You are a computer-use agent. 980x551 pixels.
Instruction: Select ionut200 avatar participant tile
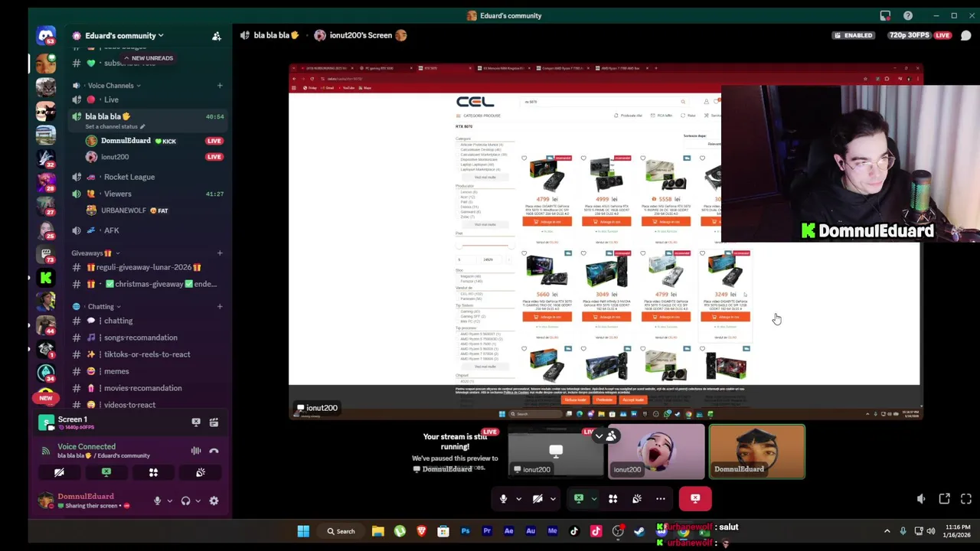(x=656, y=452)
